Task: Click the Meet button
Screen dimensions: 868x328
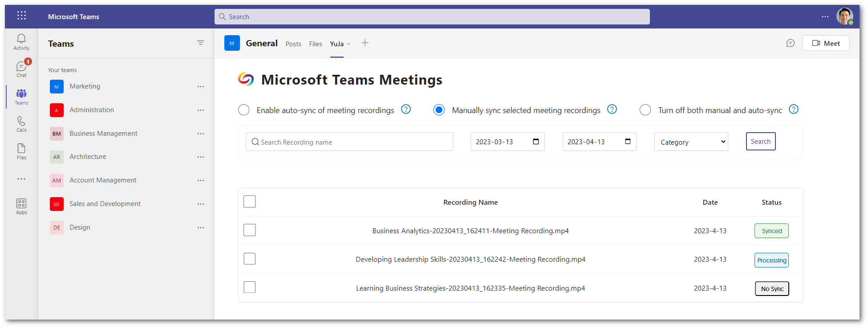Action: pyautogui.click(x=826, y=43)
